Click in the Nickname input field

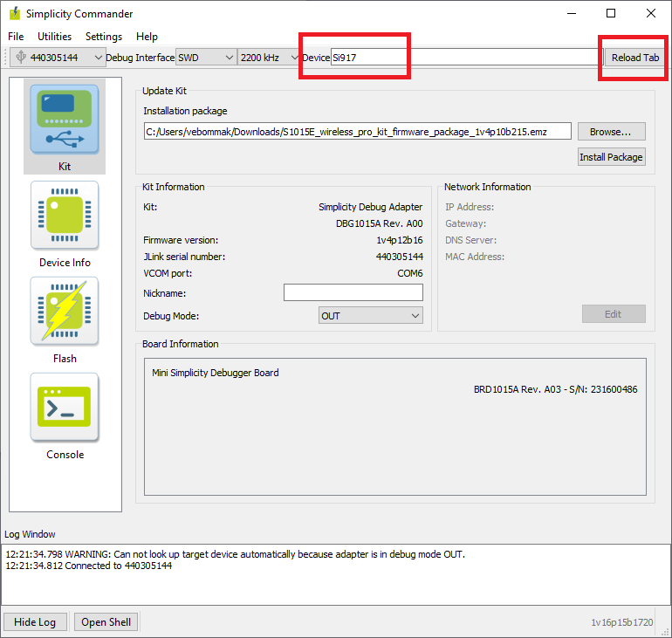coord(353,293)
